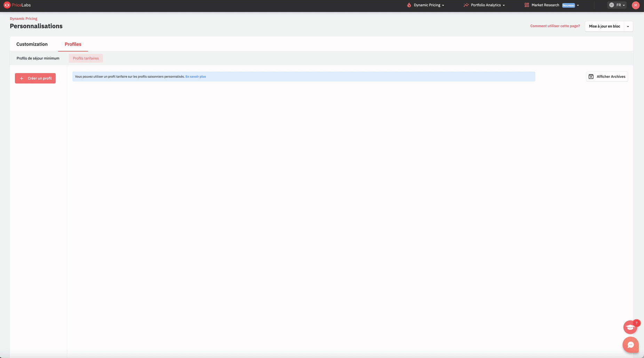Click the Portfolio Analytics chart icon

(x=466, y=5)
